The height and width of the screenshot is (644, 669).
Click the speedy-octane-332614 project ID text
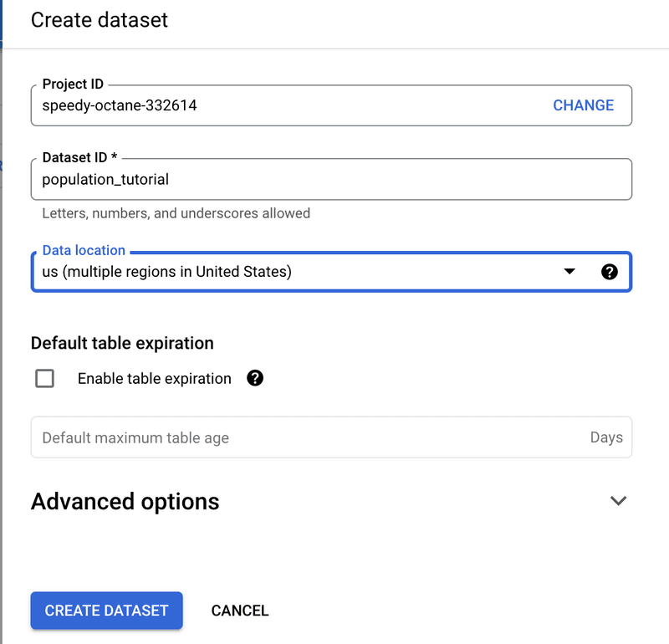click(x=120, y=105)
